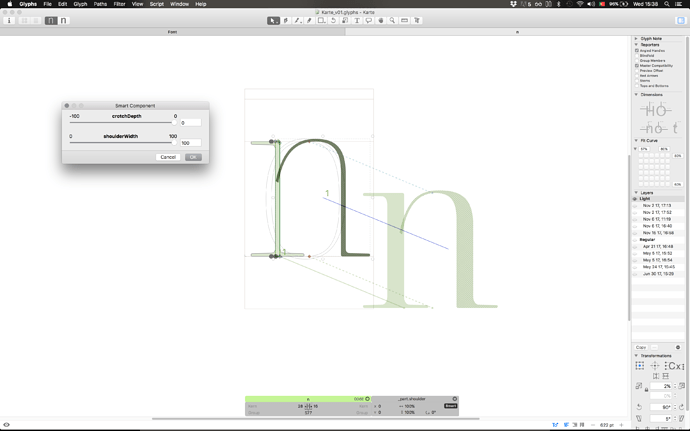The height and width of the screenshot is (431, 690).
Task: Click the Smart badge in component info
Action: point(451,406)
